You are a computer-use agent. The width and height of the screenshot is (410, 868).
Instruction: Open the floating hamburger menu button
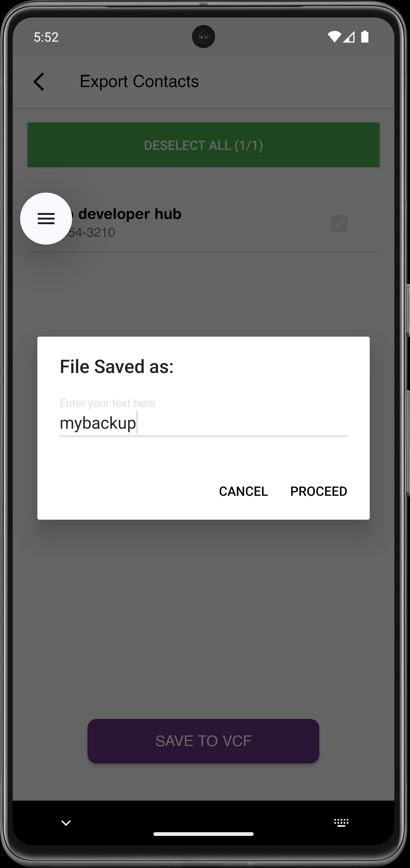point(46,219)
